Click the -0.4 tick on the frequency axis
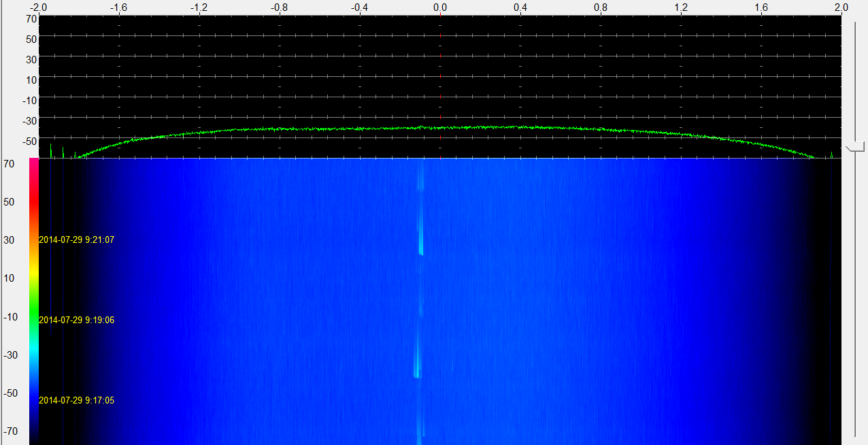Image resolution: width=868 pixels, height=445 pixels. (x=359, y=7)
